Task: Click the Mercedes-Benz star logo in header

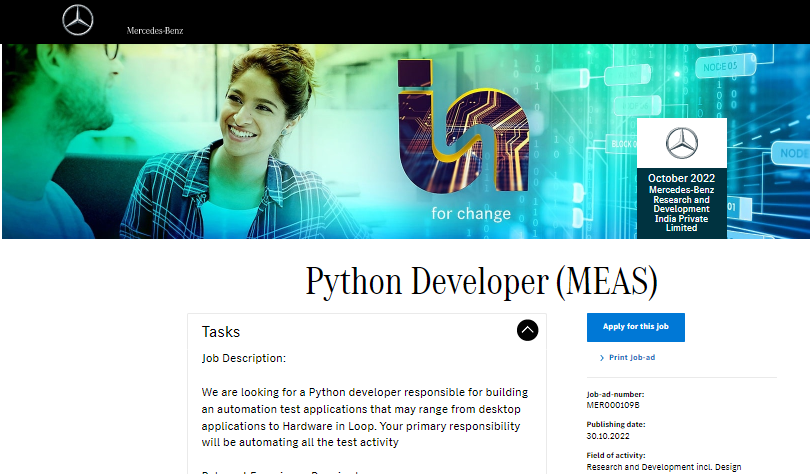Action: [x=77, y=20]
